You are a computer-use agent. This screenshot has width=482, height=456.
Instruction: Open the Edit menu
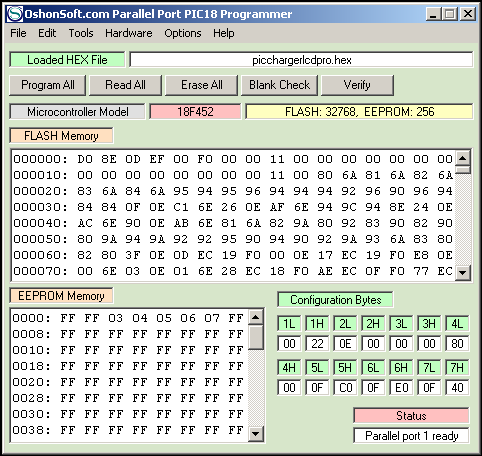(47, 33)
